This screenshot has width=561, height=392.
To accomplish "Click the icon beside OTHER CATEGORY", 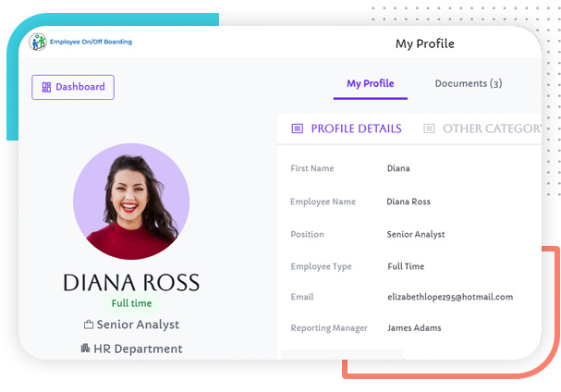I will click(429, 129).
